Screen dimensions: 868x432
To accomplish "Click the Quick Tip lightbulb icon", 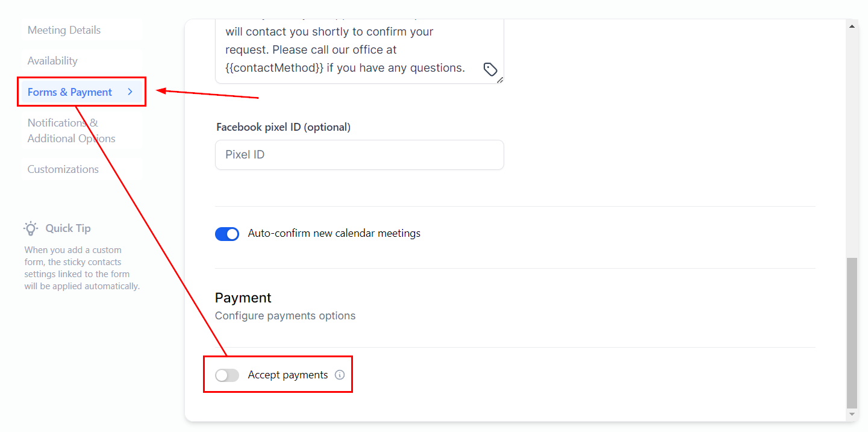I will click(x=31, y=228).
